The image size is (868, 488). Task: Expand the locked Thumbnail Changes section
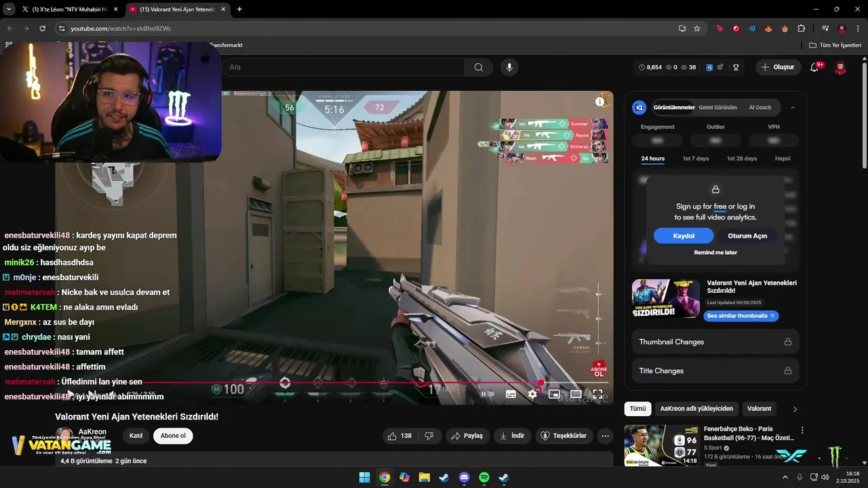[715, 342]
